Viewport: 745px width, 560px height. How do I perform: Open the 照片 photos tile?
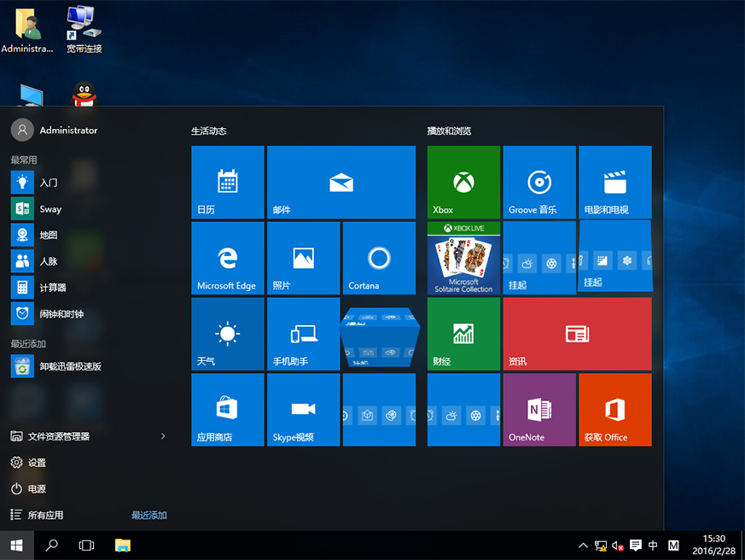pos(303,258)
